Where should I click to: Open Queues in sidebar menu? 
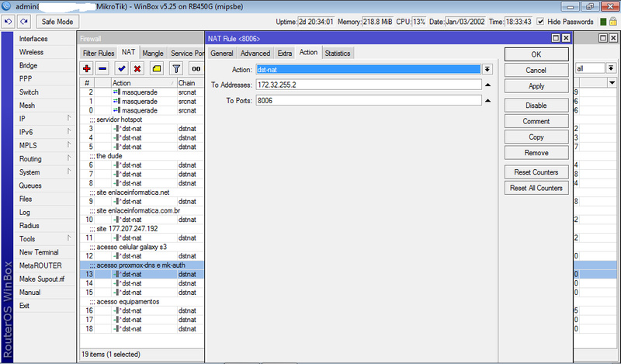(30, 185)
